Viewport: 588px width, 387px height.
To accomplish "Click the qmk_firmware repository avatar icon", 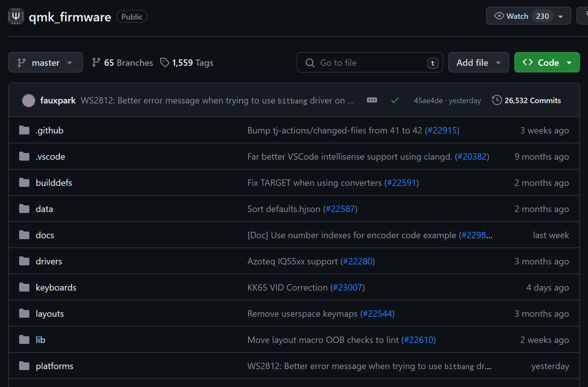I will [16, 17].
